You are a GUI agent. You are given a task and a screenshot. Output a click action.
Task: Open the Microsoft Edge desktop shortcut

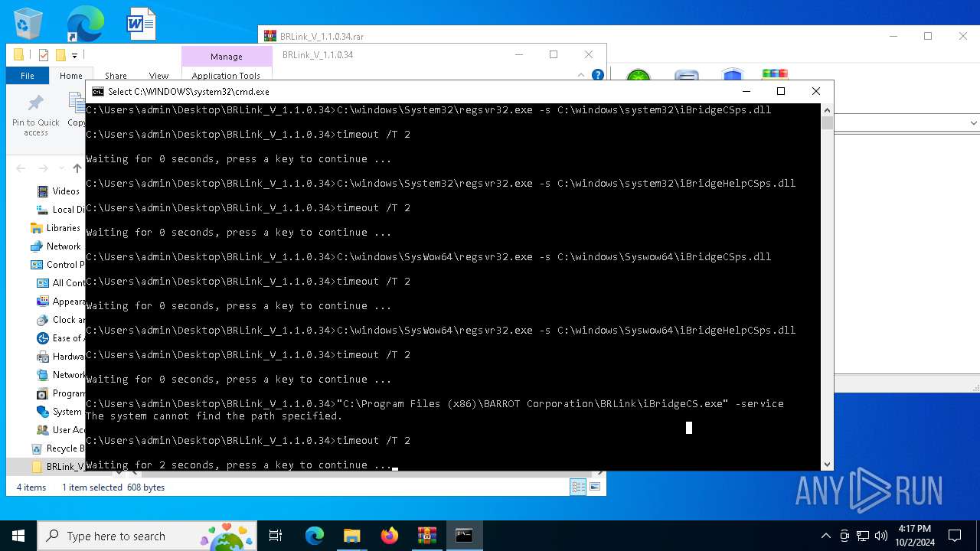(85, 24)
